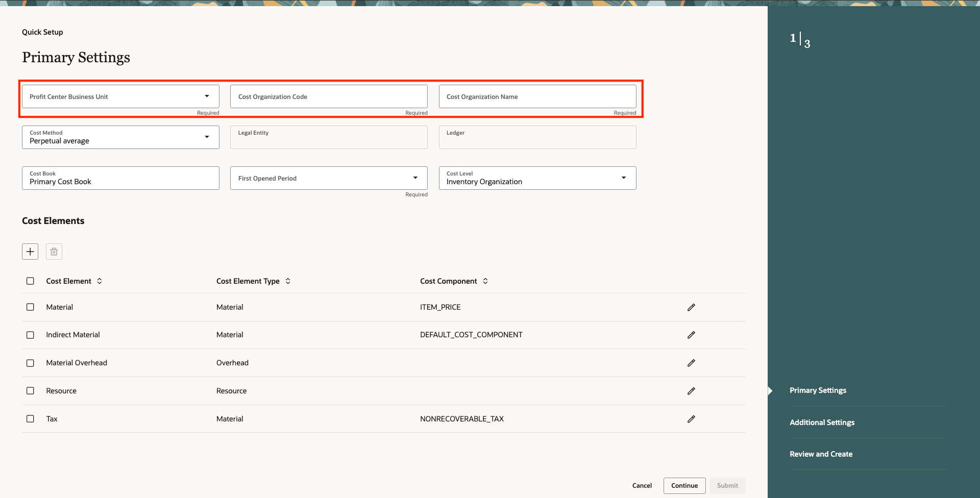Screen dimensions: 980x498
Task: Click the Continue button
Action: click(684, 485)
